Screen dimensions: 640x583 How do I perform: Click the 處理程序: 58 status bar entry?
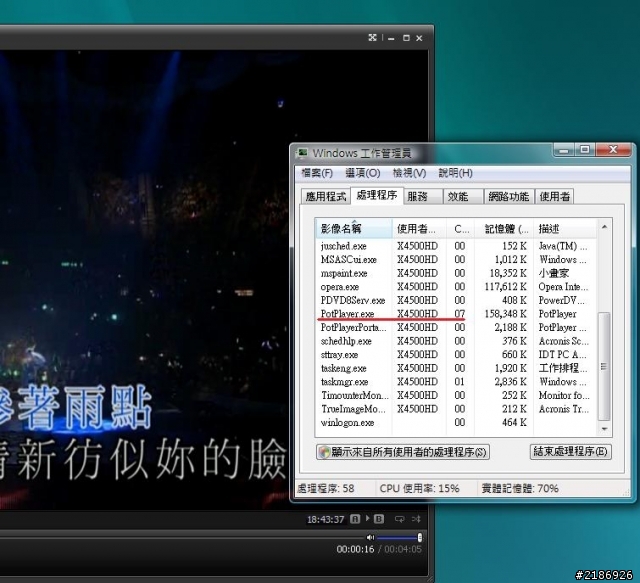[x=326, y=488]
